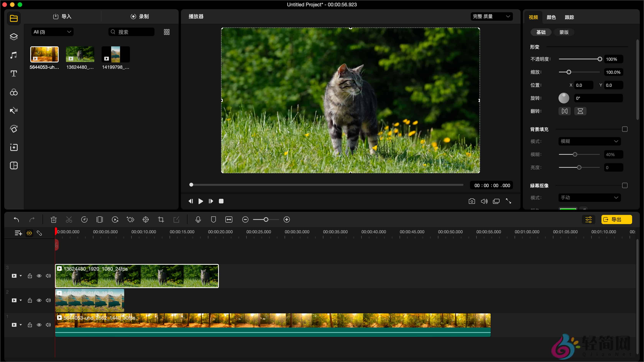The height and width of the screenshot is (362, 644).
Task: Select the scissors cut tool in the timeline toolbar
Action: [x=69, y=219]
